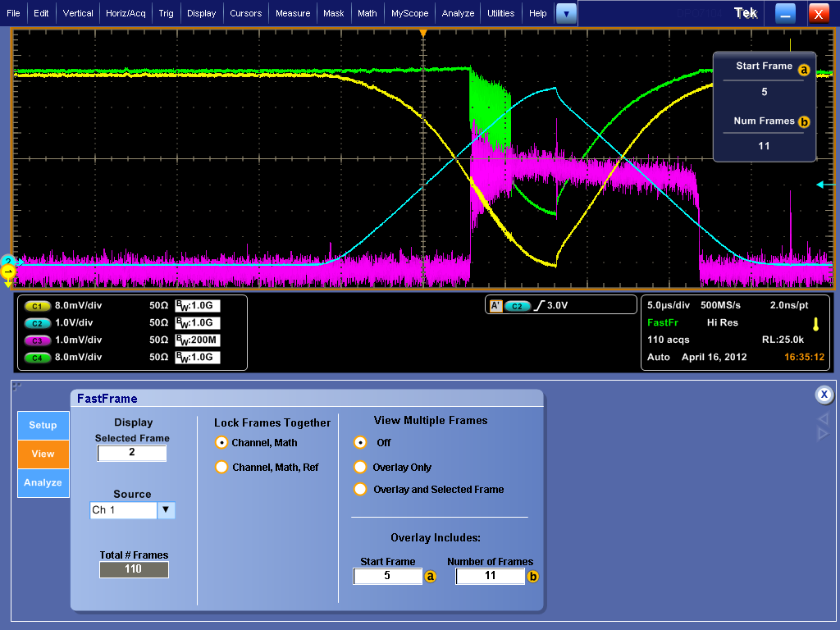Click the orange trigger position marker
This screenshot has width=840, height=630.
pyautogui.click(x=423, y=33)
